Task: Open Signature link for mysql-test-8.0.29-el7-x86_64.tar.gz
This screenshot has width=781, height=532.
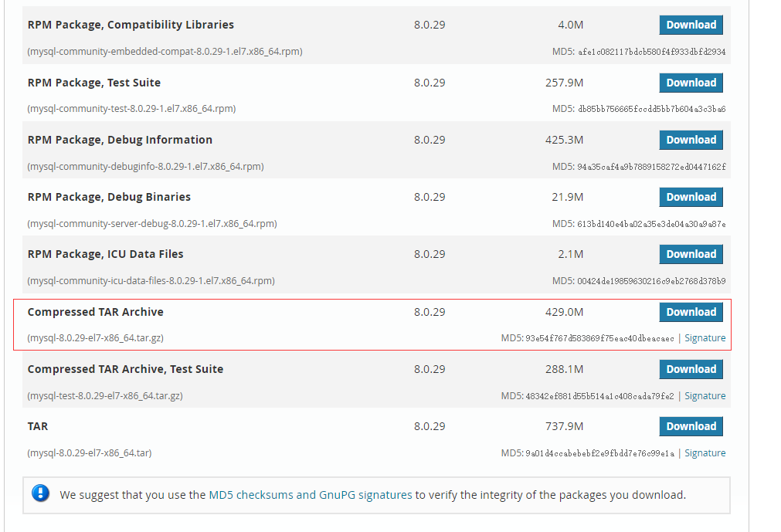Action: click(x=705, y=395)
